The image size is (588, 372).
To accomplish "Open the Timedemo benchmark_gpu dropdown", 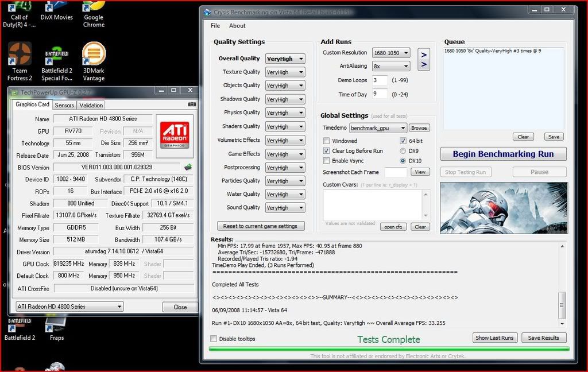I will (378, 128).
